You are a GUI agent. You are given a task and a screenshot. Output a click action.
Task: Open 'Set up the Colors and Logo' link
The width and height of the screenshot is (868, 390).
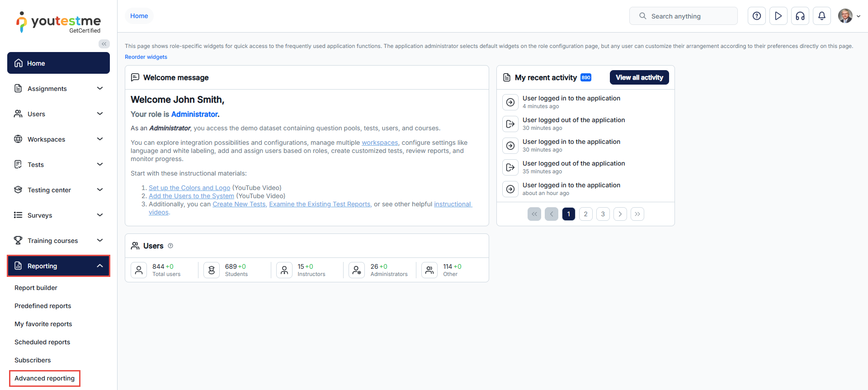[x=189, y=188]
